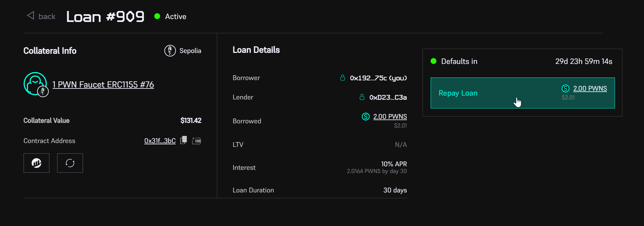Screen dimensions: 644x226
Task: Click the PWNS token icon beside Borrowed
Action: coord(365,117)
